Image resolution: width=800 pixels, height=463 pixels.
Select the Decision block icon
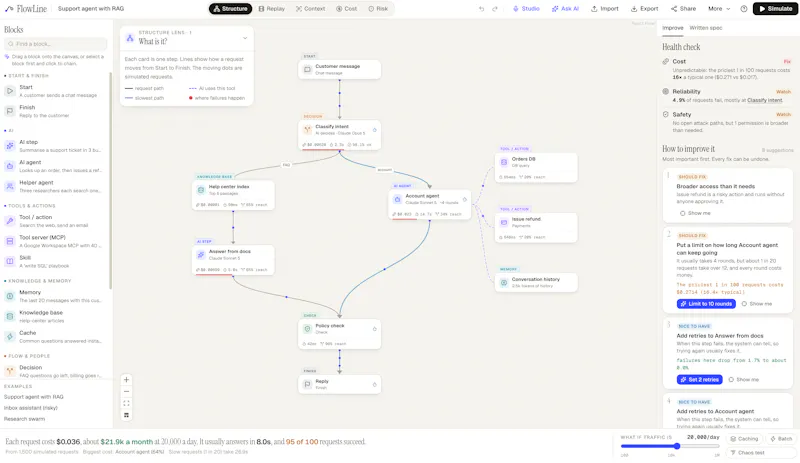tap(10, 371)
